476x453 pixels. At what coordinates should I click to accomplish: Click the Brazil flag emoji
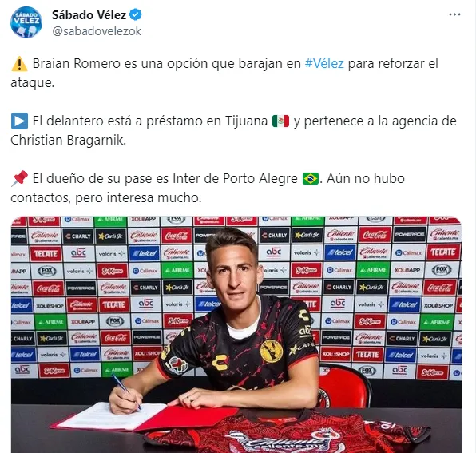[x=311, y=178]
